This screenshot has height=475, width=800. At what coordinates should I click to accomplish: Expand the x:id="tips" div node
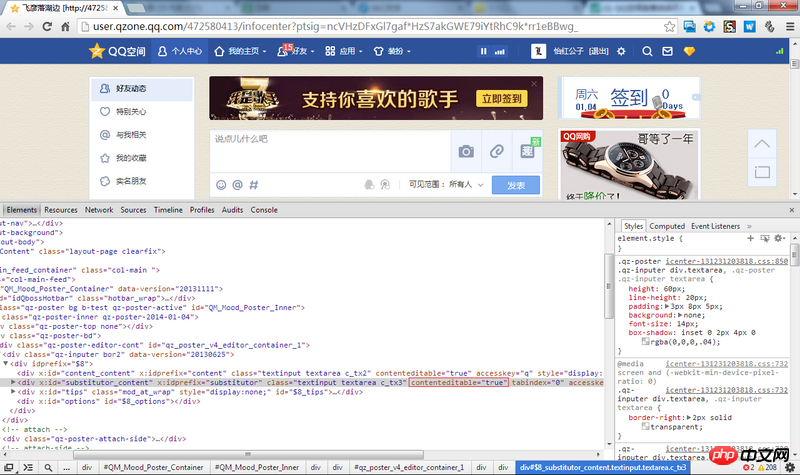[x=13, y=392]
